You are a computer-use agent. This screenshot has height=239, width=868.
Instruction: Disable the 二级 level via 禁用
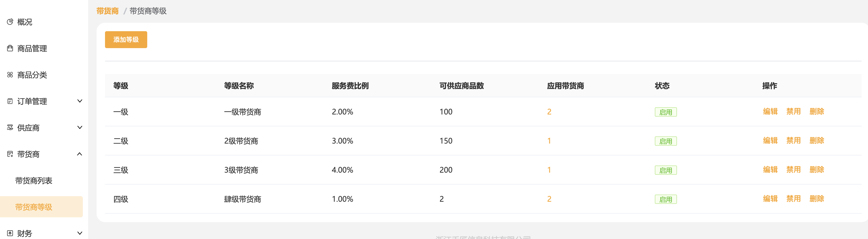pos(793,140)
